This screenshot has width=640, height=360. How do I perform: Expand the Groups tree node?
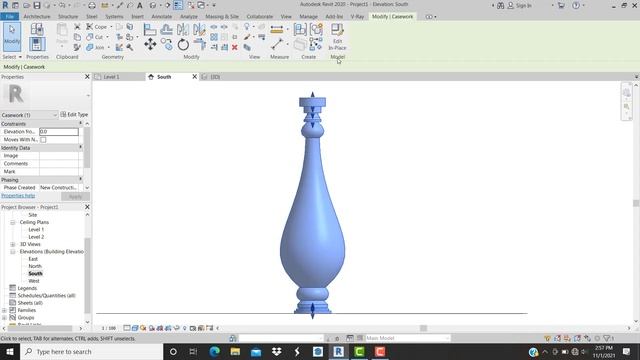click(4, 318)
